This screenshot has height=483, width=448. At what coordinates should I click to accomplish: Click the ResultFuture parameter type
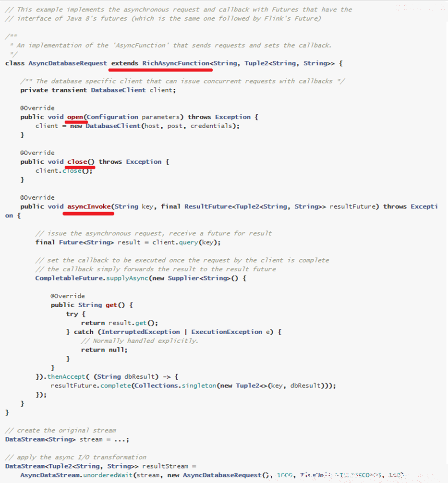pos(208,207)
